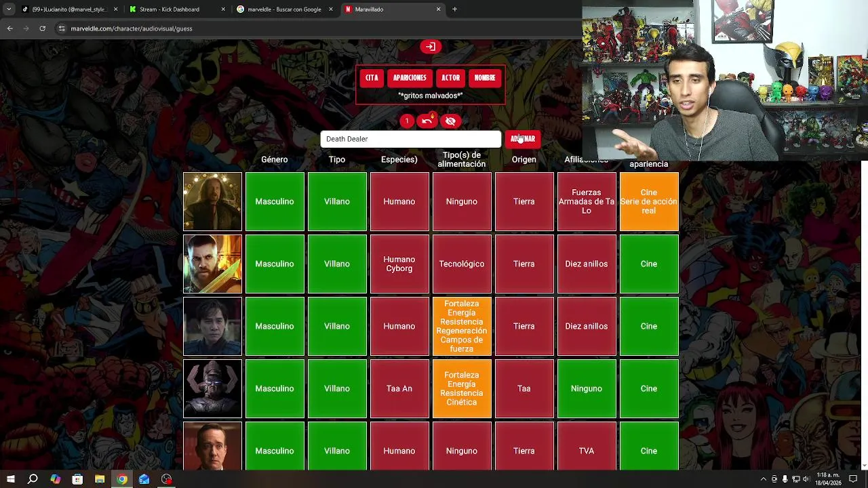Screen dimensions: 868x488
Task: Click the site information icon in address bar
Action: (62, 28)
